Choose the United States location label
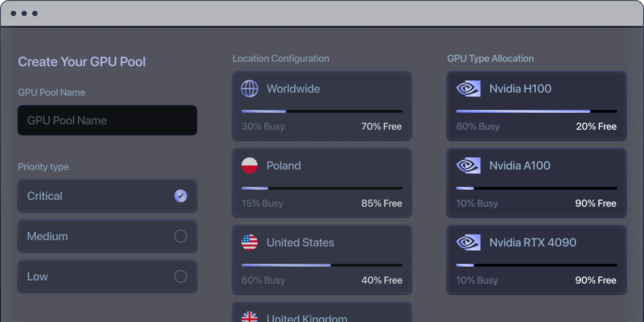Screen dimensions: 644x322 tap(300, 242)
